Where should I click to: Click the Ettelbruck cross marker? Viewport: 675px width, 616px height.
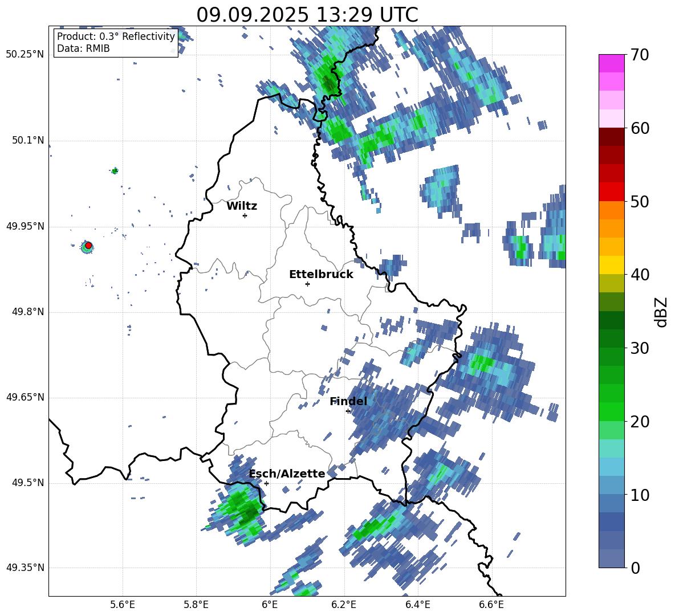pyautogui.click(x=307, y=284)
